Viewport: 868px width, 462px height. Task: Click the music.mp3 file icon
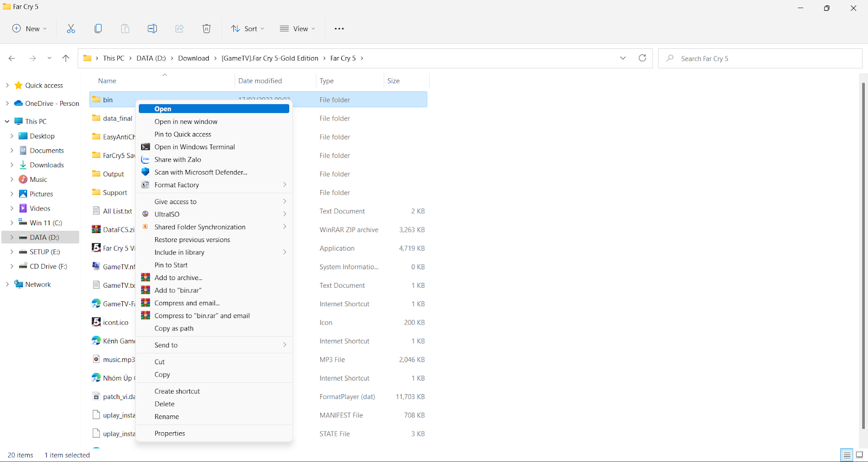pyautogui.click(x=97, y=359)
